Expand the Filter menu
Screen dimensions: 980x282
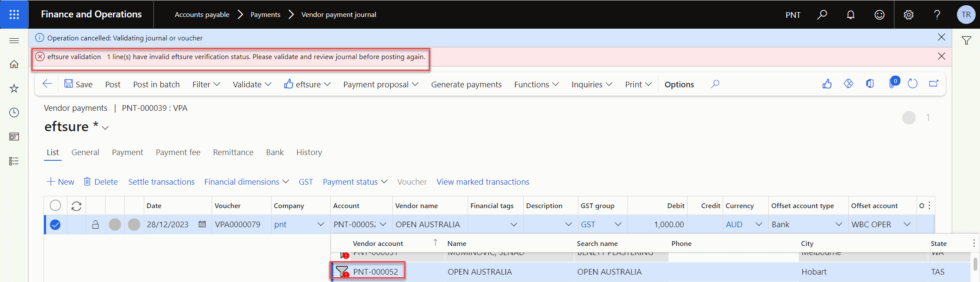coord(206,84)
